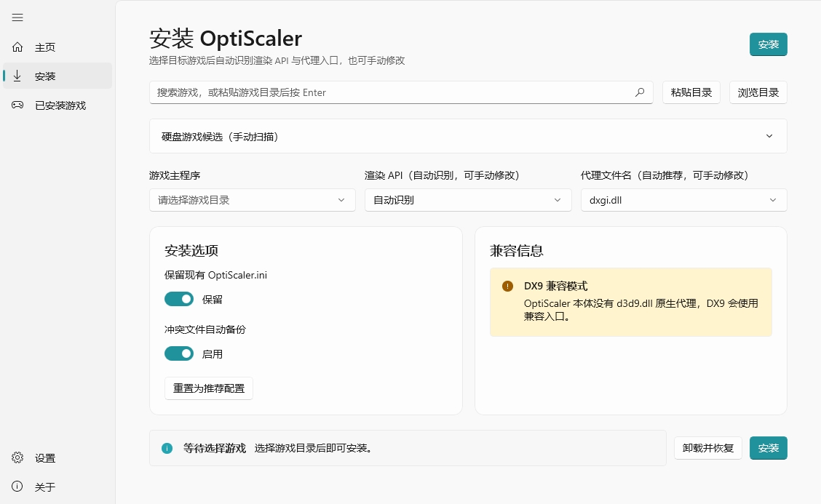Open 关于 page
Viewport: 821px width, 504px height.
tap(57, 487)
